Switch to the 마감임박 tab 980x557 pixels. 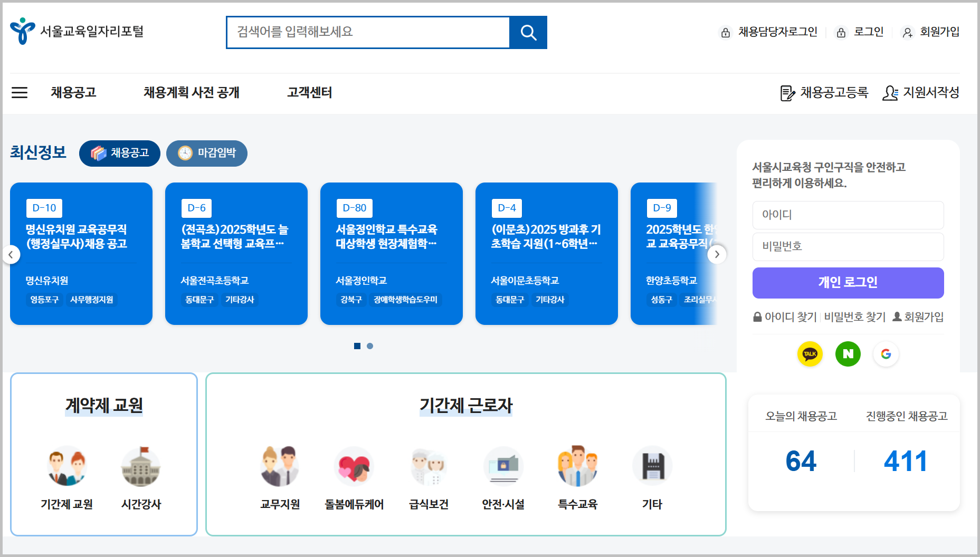tap(207, 153)
